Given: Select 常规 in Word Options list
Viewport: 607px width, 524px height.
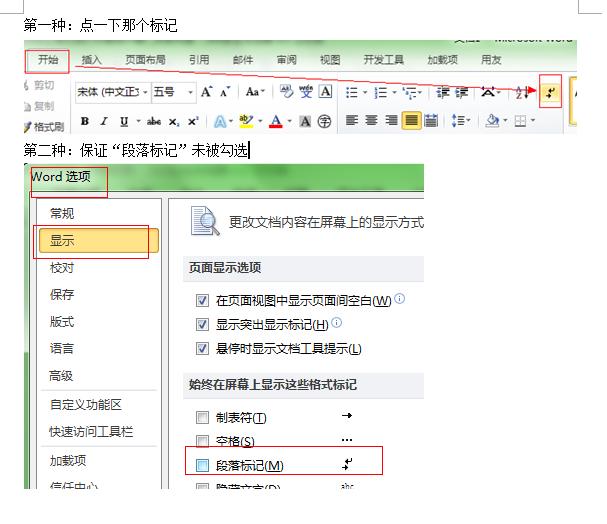Looking at the screenshot, I should [62, 213].
